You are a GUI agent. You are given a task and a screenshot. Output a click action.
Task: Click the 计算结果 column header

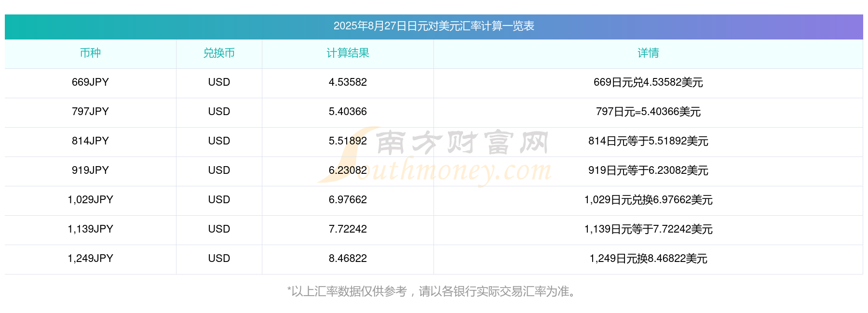[348, 53]
